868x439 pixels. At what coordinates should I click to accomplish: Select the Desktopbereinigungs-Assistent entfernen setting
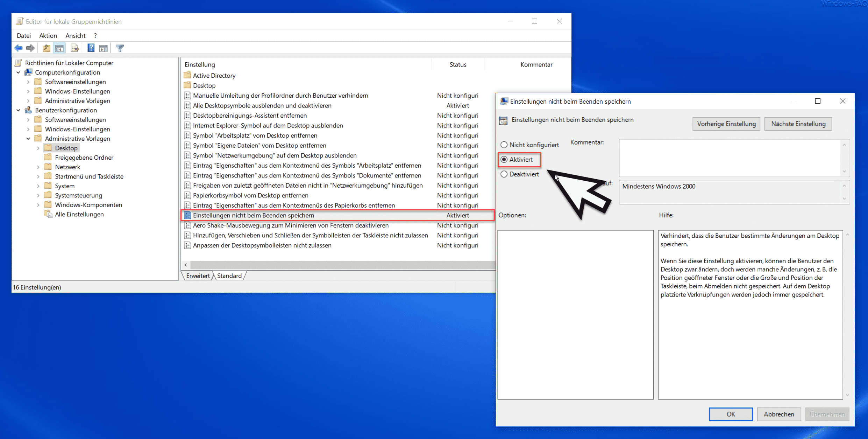(x=250, y=116)
